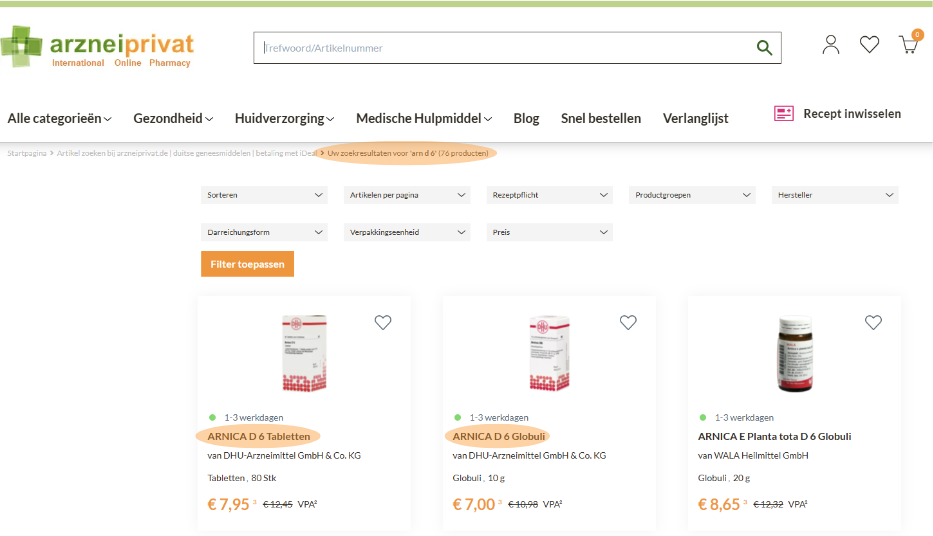Add ARNICA D 6 Globuli to wishlist
This screenshot has height=536, width=933.
[628, 322]
